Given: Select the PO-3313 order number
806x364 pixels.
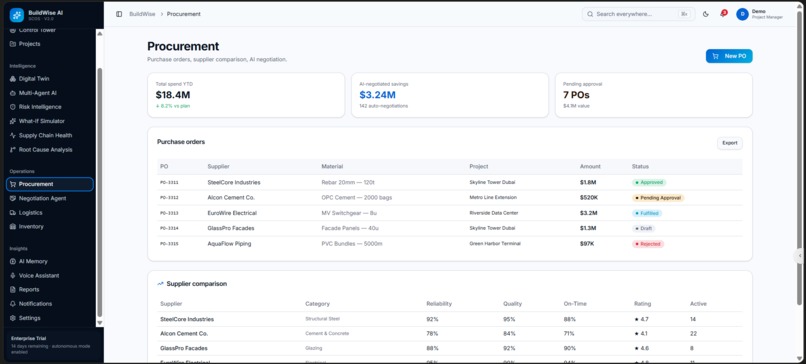Looking at the screenshot, I should (x=169, y=213).
